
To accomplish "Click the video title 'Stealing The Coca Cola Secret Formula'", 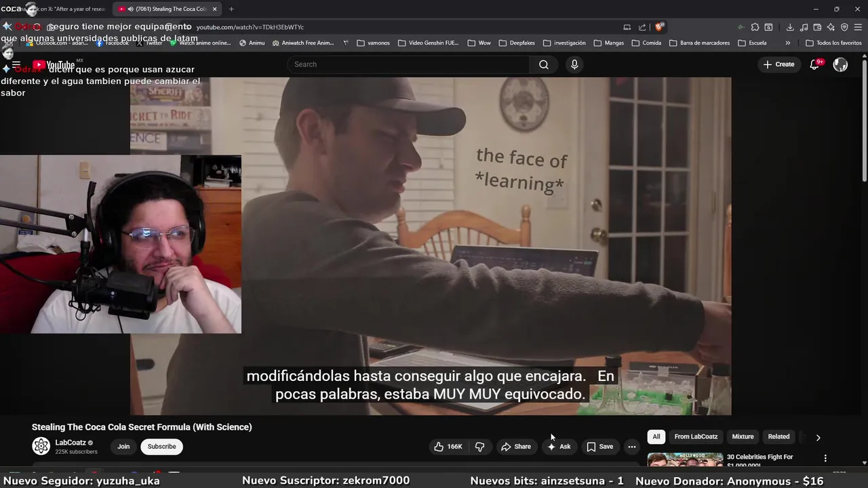I will click(x=142, y=427).
